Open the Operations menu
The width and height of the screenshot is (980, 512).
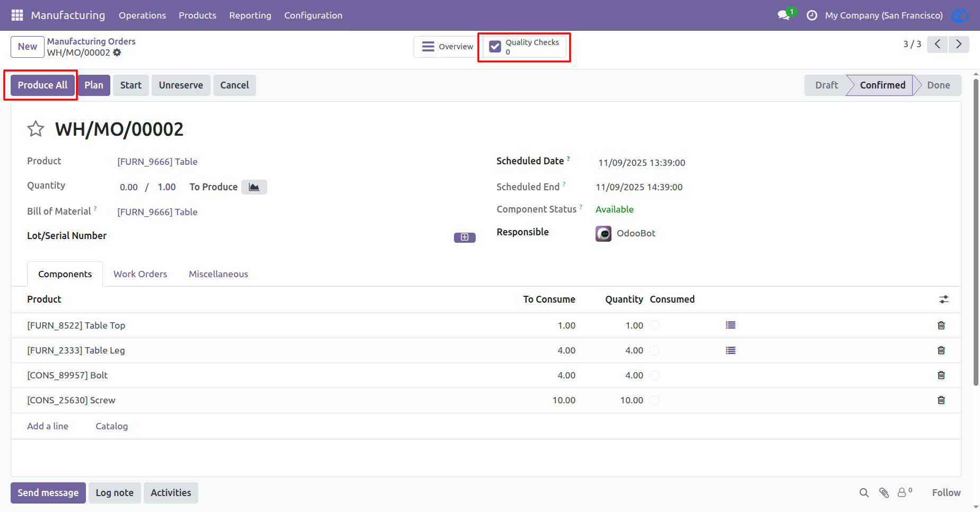(x=142, y=15)
